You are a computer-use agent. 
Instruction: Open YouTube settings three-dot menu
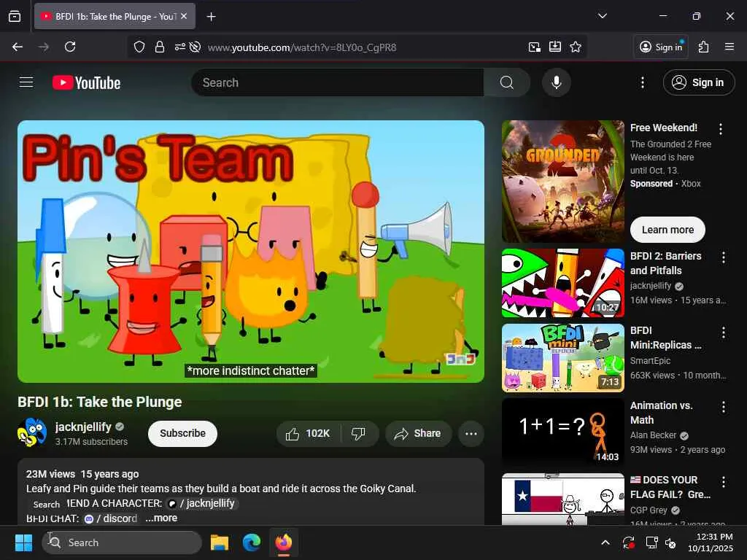pyautogui.click(x=642, y=82)
